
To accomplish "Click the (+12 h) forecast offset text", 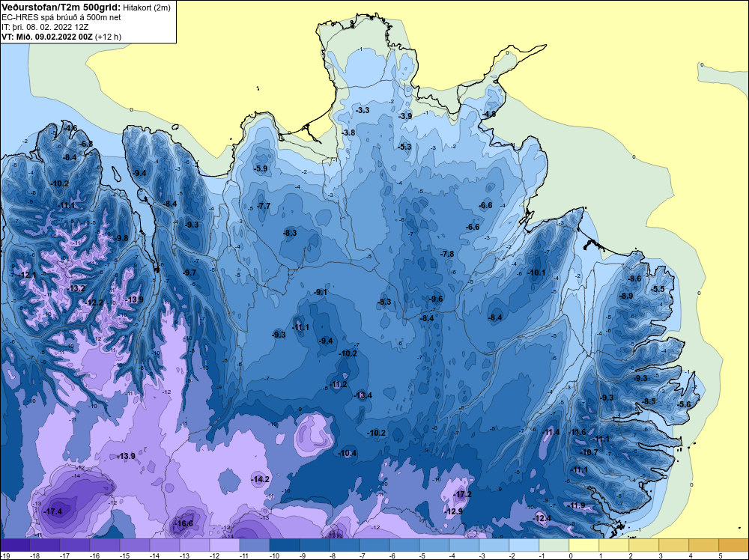I will [x=109, y=37].
